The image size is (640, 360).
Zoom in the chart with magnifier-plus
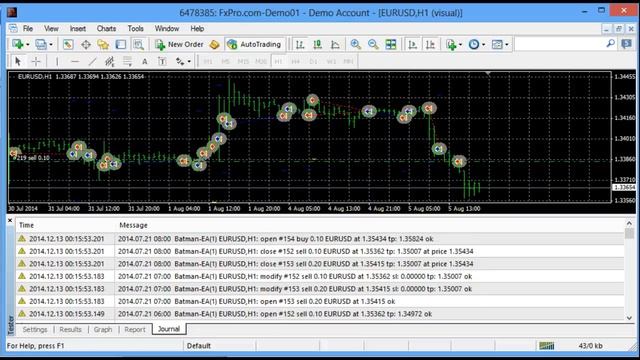tap(356, 44)
